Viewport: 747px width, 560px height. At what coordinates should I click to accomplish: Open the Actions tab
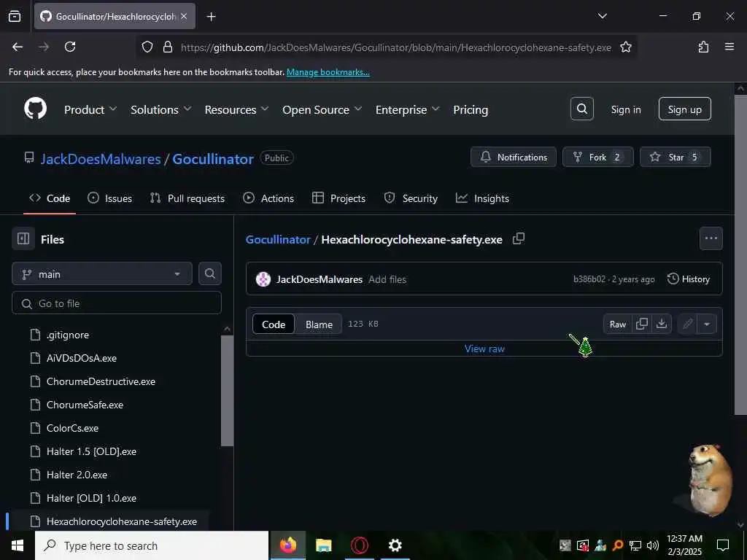coord(268,198)
